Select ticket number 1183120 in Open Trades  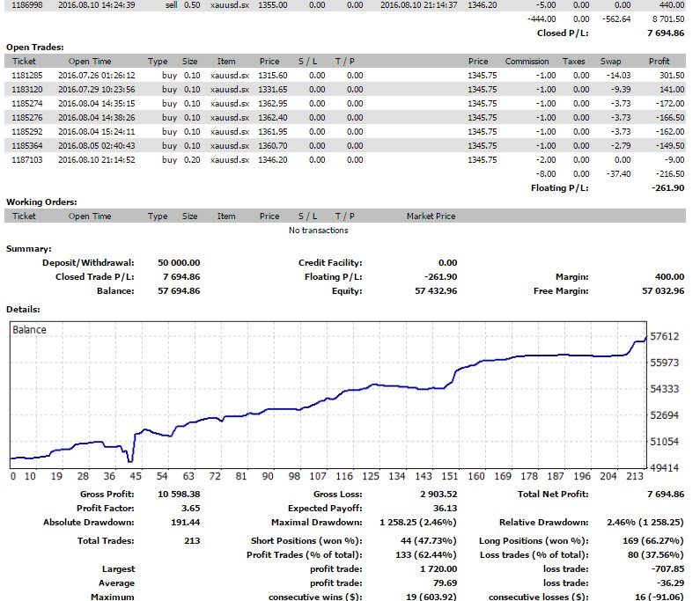[x=26, y=89]
